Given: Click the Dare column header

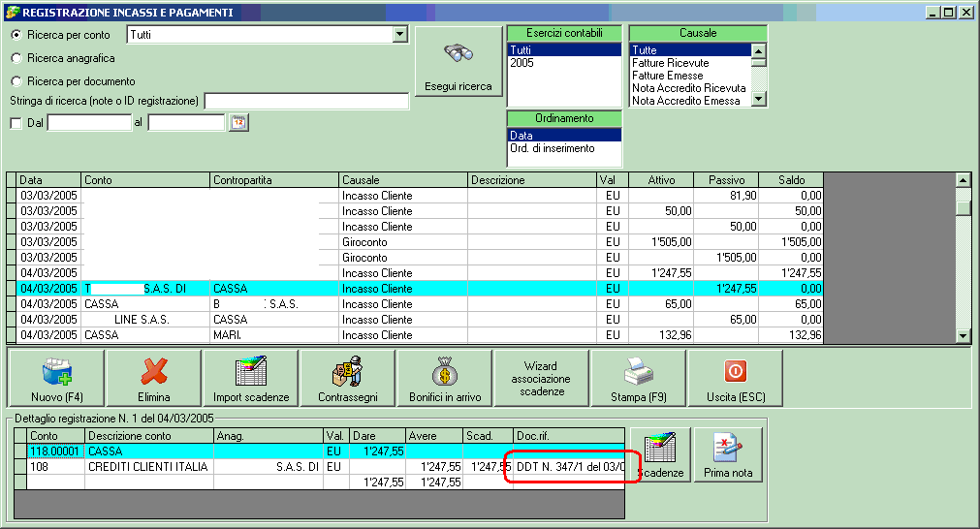Looking at the screenshot, I should pos(378,436).
